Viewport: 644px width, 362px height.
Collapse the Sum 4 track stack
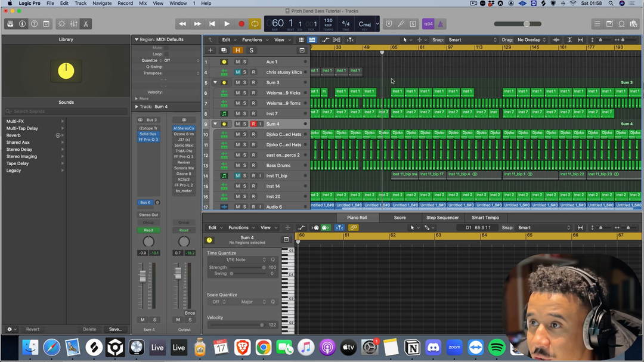click(x=215, y=124)
